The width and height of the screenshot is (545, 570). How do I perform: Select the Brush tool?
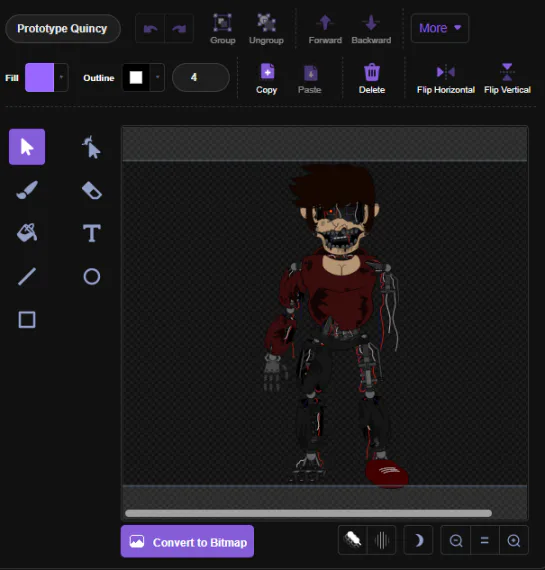27,190
